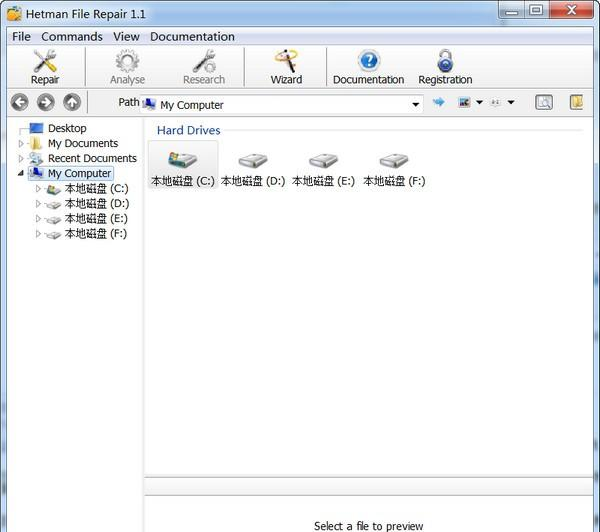Click the folder tree panel icon
The image size is (600, 532).
pyautogui.click(x=576, y=102)
